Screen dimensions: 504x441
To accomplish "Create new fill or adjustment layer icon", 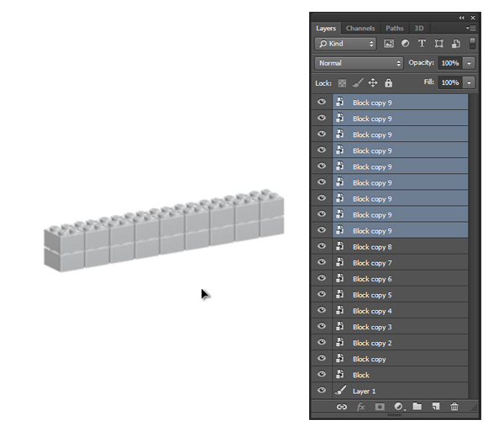I will pos(398,407).
